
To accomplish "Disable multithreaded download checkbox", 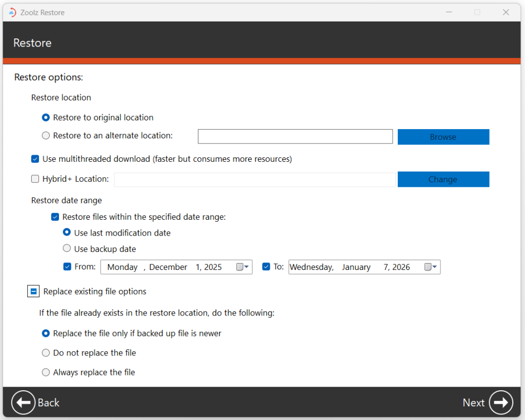I will click(35, 159).
